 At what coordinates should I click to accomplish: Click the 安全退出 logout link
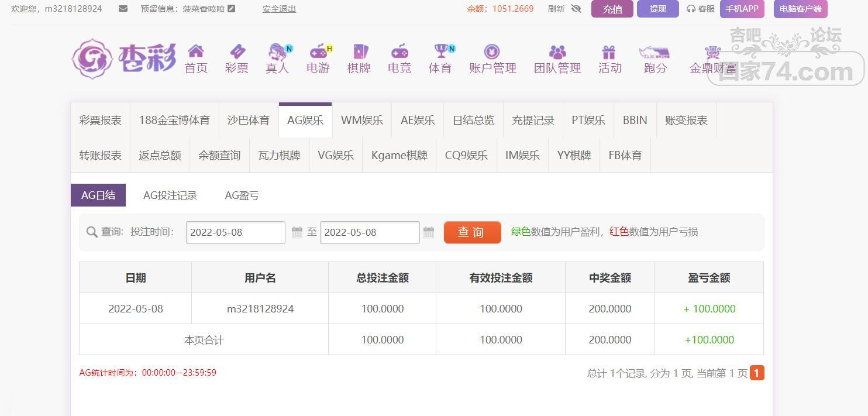tap(279, 9)
